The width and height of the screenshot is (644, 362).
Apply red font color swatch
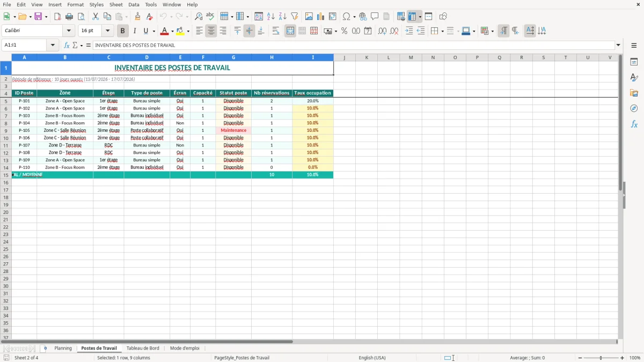[x=165, y=31]
